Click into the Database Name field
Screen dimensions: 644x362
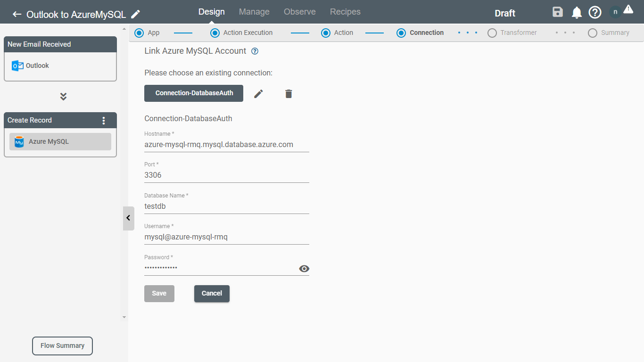pos(227,206)
